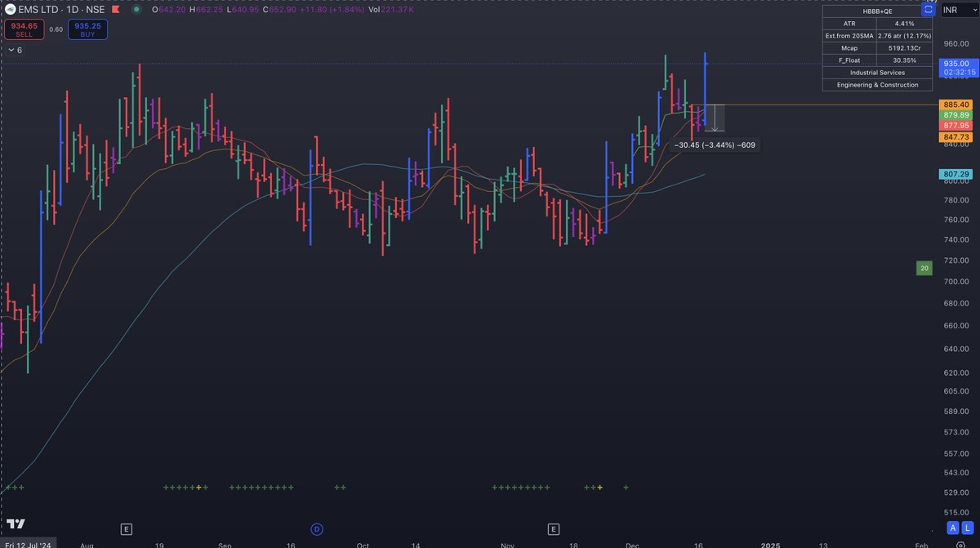Expand the collapsed indicators legend showing 6

pos(14,51)
